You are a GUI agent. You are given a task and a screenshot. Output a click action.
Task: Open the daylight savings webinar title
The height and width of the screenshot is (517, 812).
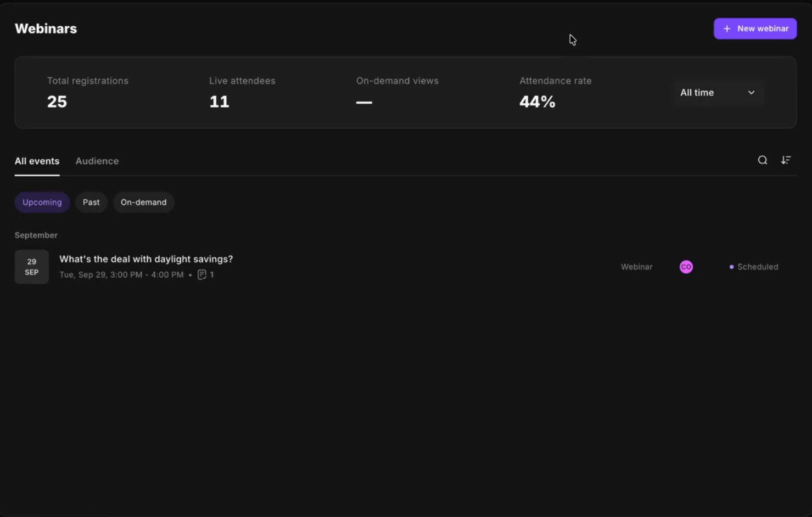(x=146, y=259)
